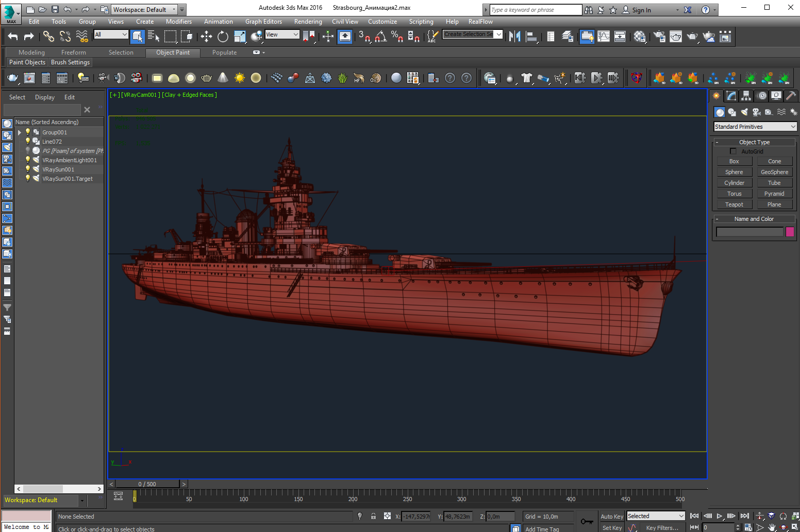
Task: Expand the Group001 tree node
Action: pyautogui.click(x=20, y=132)
